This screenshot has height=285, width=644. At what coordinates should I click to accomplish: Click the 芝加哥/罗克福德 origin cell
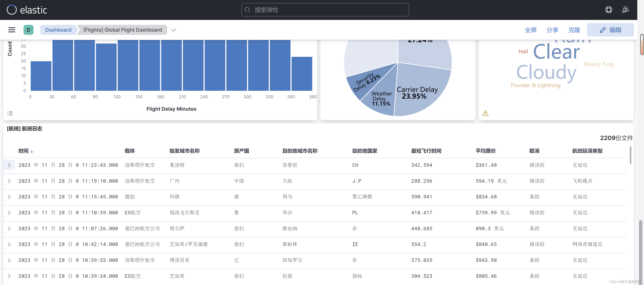coord(189,245)
